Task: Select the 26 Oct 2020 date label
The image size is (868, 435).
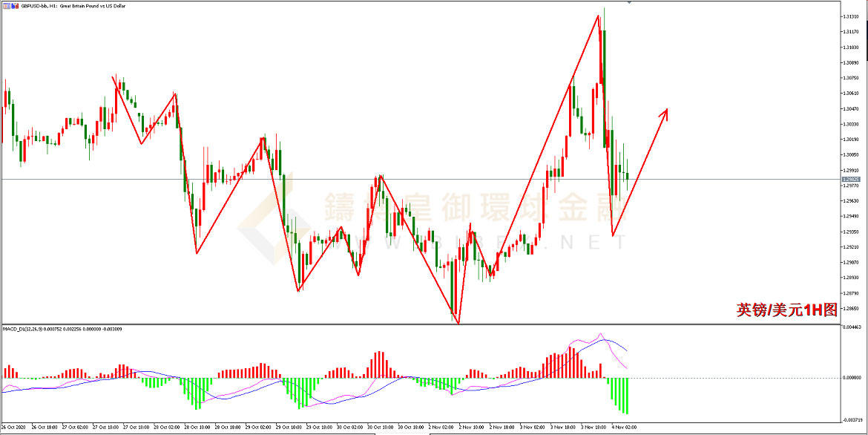Action: coord(14,428)
